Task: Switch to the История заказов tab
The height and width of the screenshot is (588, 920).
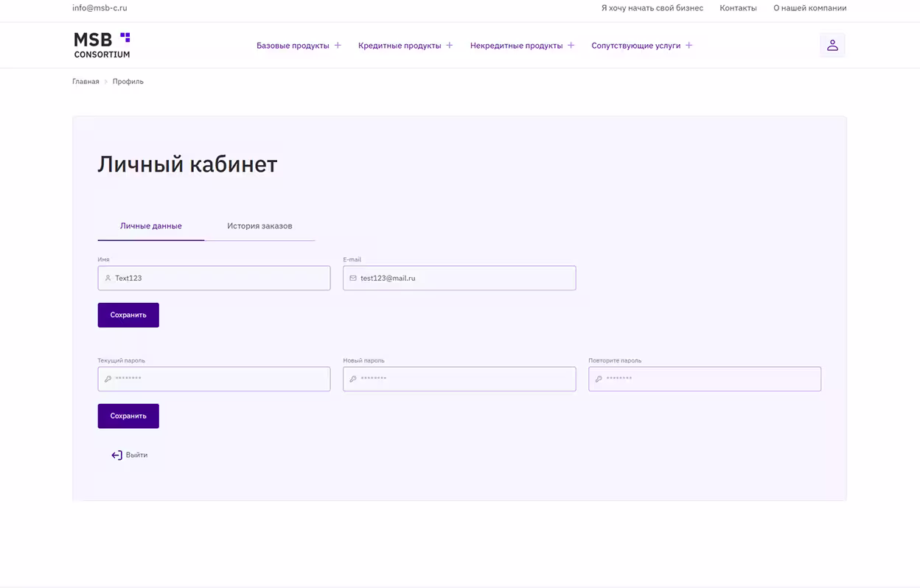Action: click(259, 226)
